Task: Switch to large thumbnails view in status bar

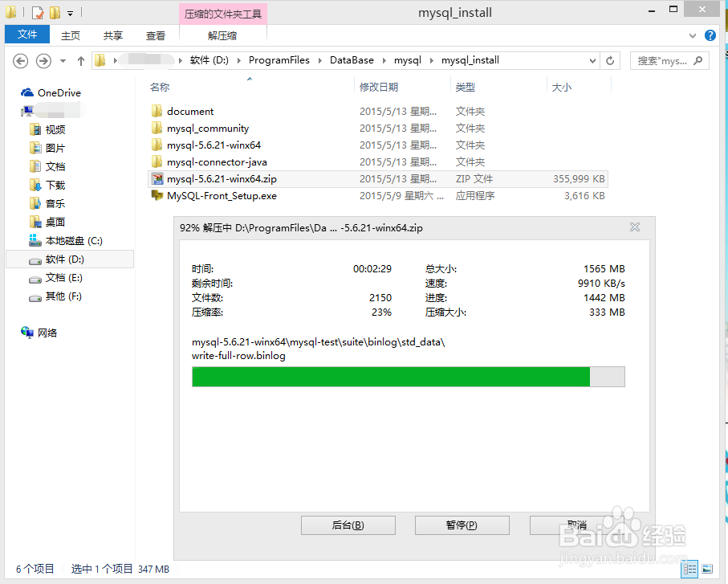Action: coord(708,569)
